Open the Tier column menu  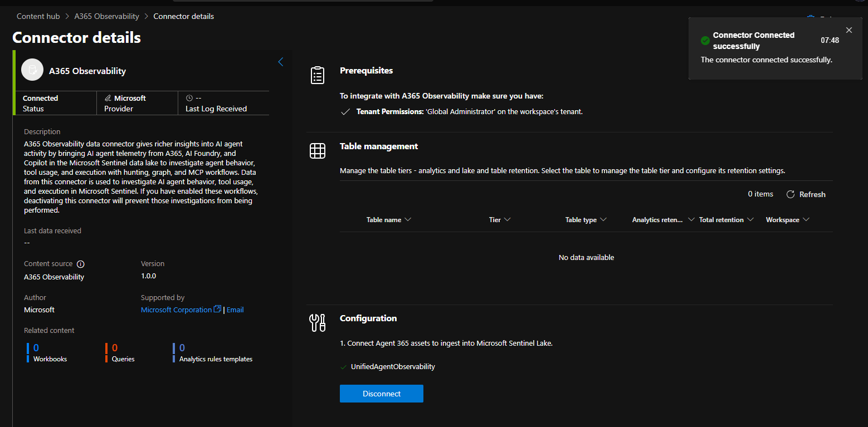click(x=507, y=219)
